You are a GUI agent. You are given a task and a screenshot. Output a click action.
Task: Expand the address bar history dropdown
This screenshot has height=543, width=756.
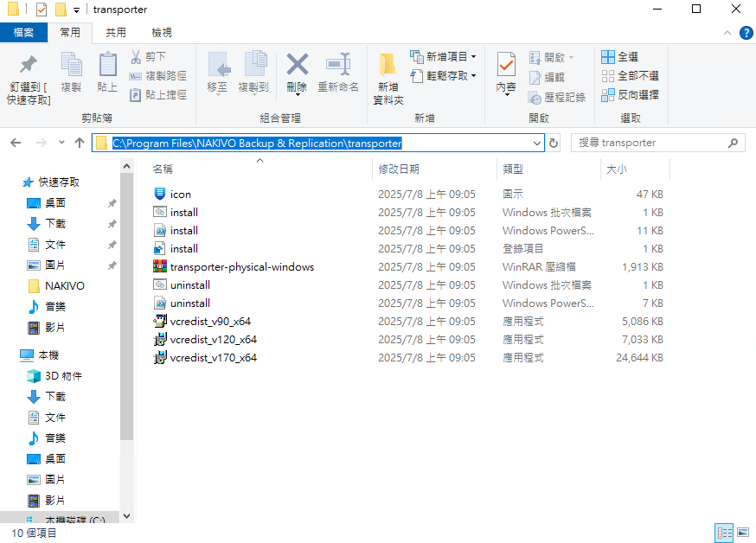tap(536, 143)
